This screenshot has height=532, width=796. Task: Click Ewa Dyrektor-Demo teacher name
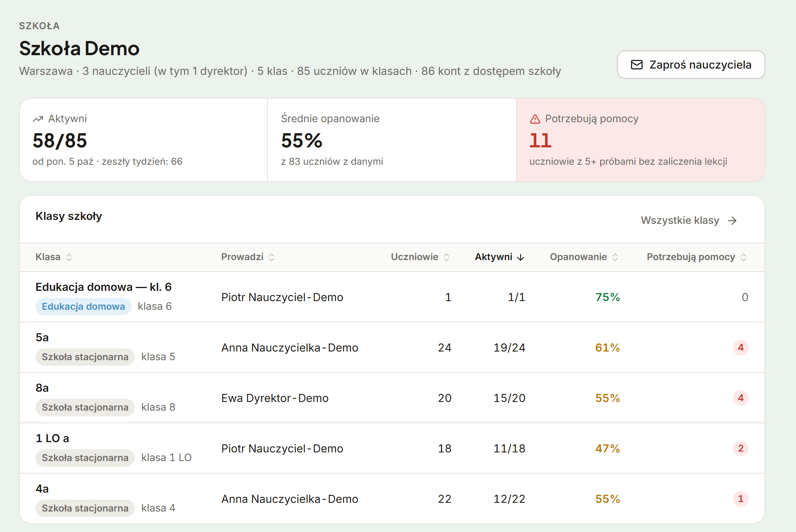coord(275,398)
